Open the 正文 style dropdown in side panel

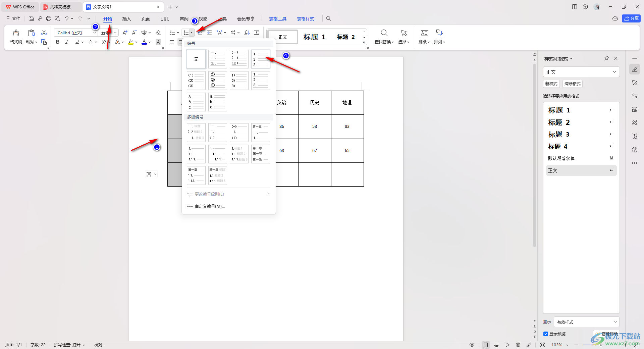pos(581,72)
